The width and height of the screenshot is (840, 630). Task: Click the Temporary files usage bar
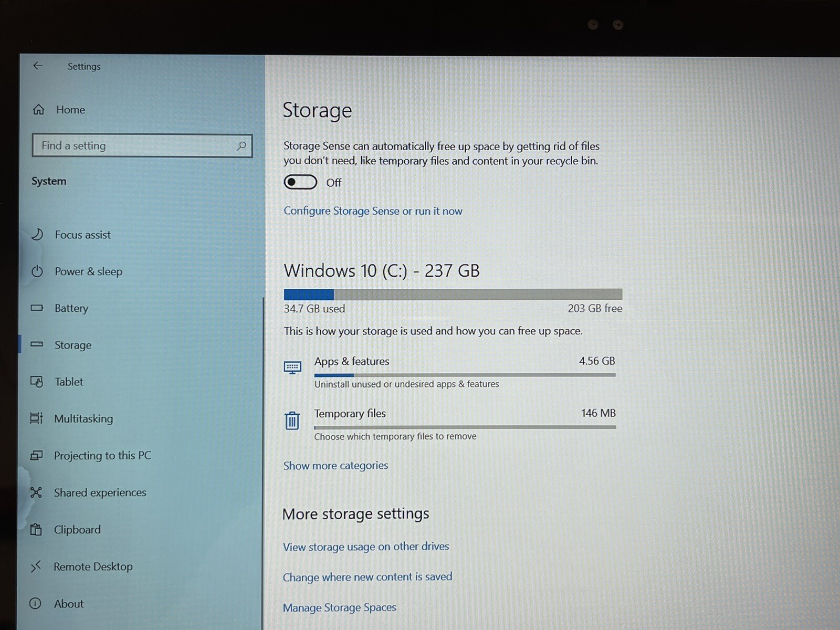click(x=465, y=427)
